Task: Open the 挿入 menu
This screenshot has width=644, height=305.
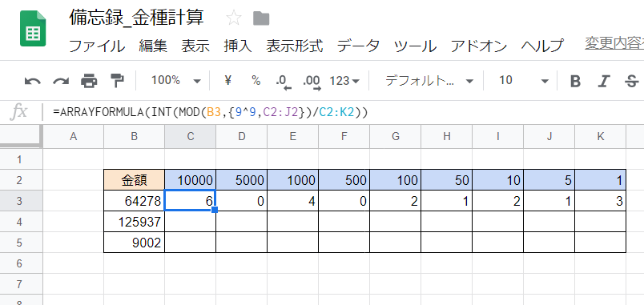Action: (238, 46)
